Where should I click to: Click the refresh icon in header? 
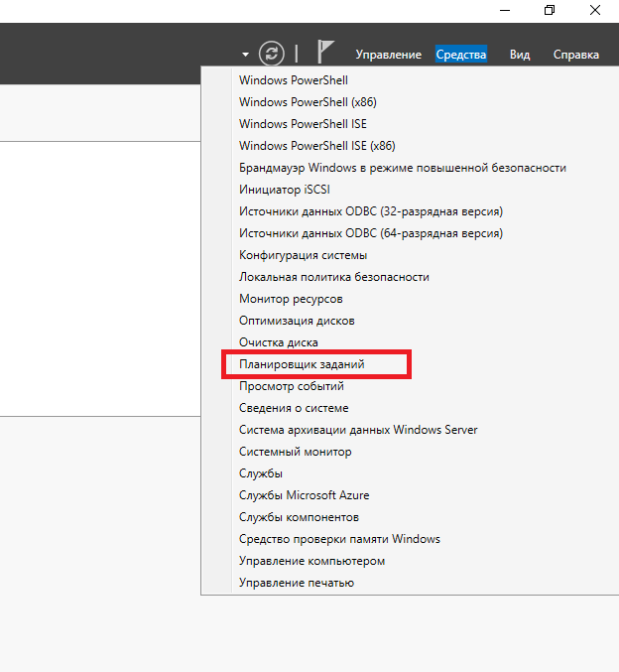(271, 54)
